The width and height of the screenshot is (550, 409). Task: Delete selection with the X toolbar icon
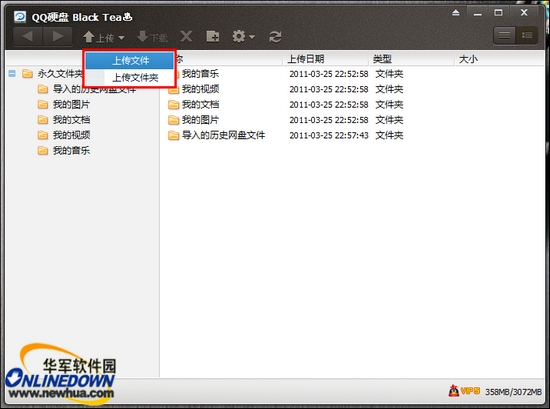pyautogui.click(x=186, y=36)
